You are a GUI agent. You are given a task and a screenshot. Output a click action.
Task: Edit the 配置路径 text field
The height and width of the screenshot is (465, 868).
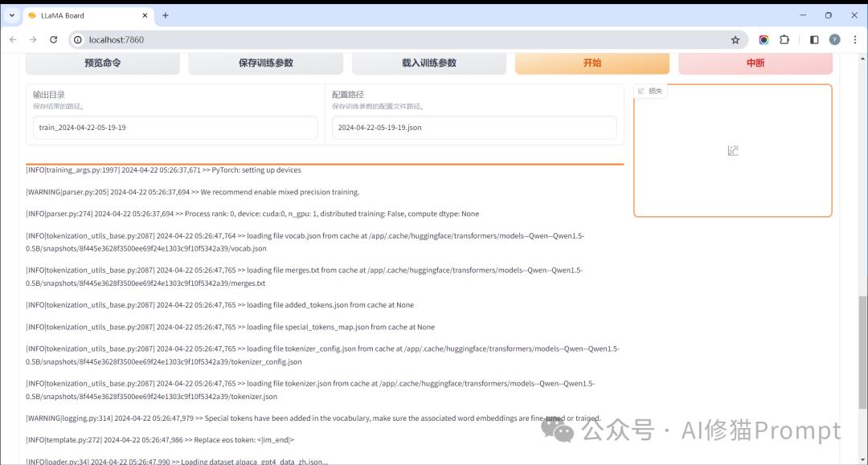click(x=474, y=128)
